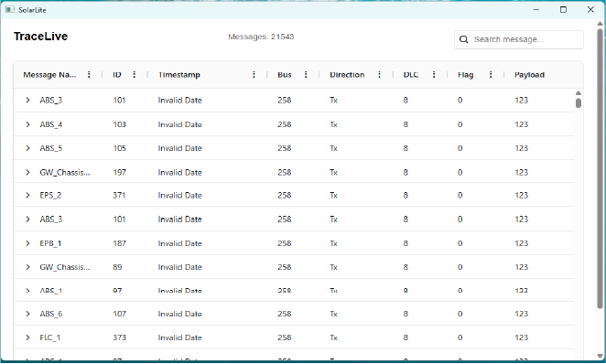
Task: Maximize the SolarLite window
Action: tap(564, 10)
